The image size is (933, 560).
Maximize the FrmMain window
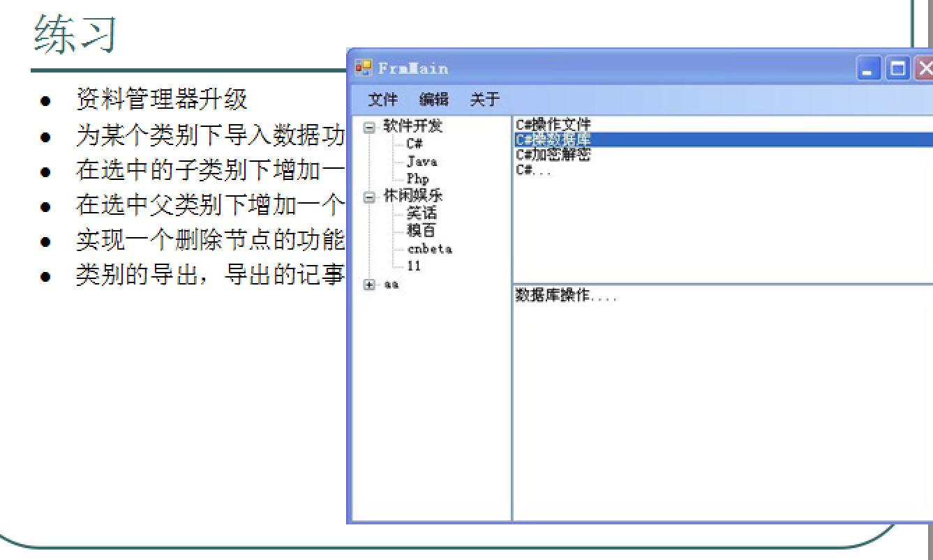pyautogui.click(x=897, y=68)
